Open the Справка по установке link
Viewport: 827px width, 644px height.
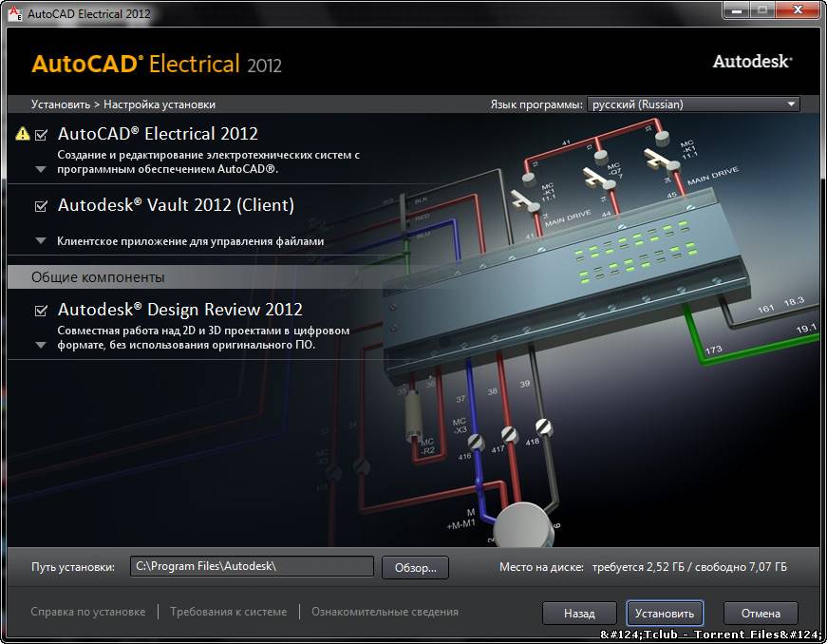tap(88, 612)
